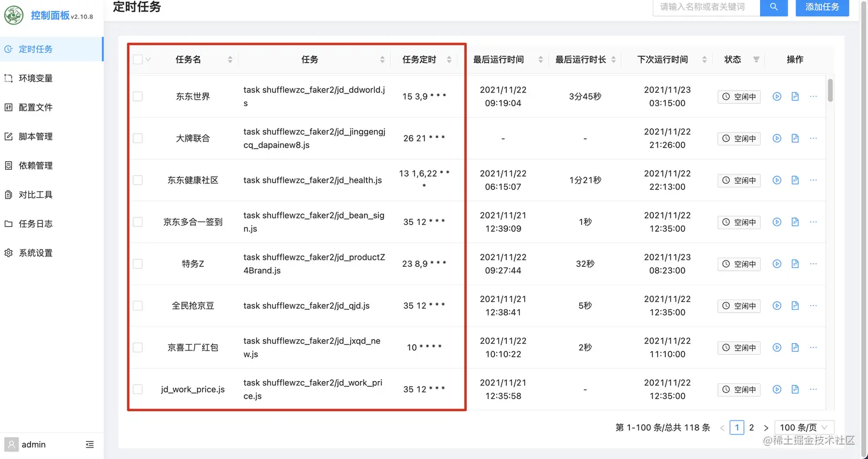View log of 大牌联合 task
The width and height of the screenshot is (868, 459).
tap(795, 138)
